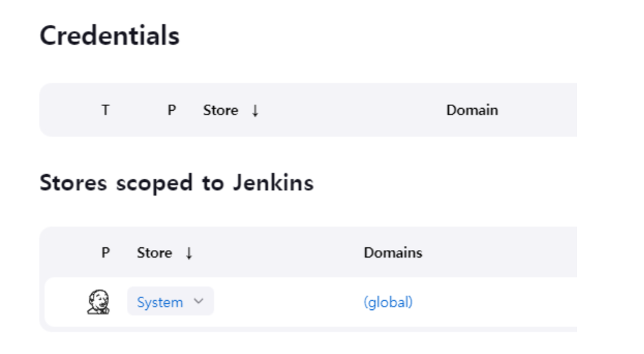Sort credentials table by T column

point(105,110)
